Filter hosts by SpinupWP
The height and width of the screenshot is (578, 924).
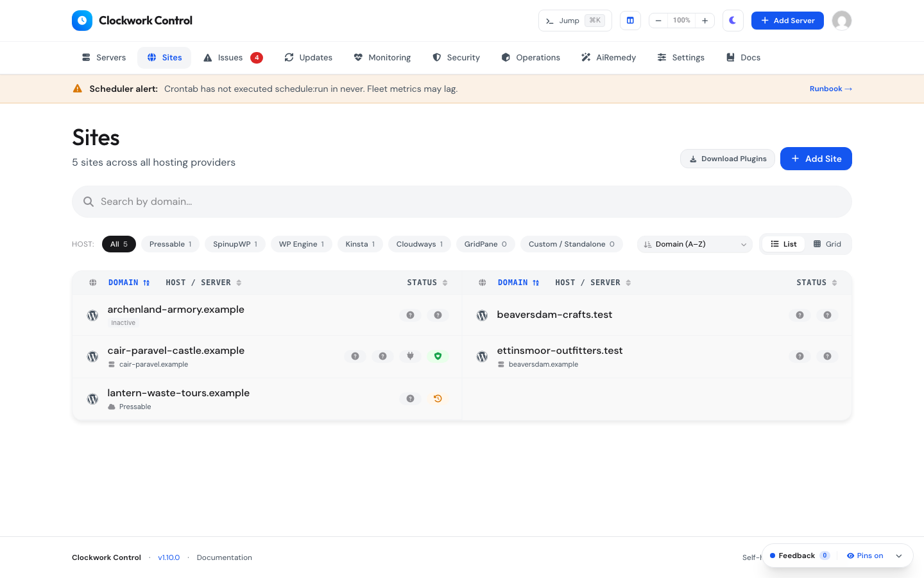pos(235,244)
